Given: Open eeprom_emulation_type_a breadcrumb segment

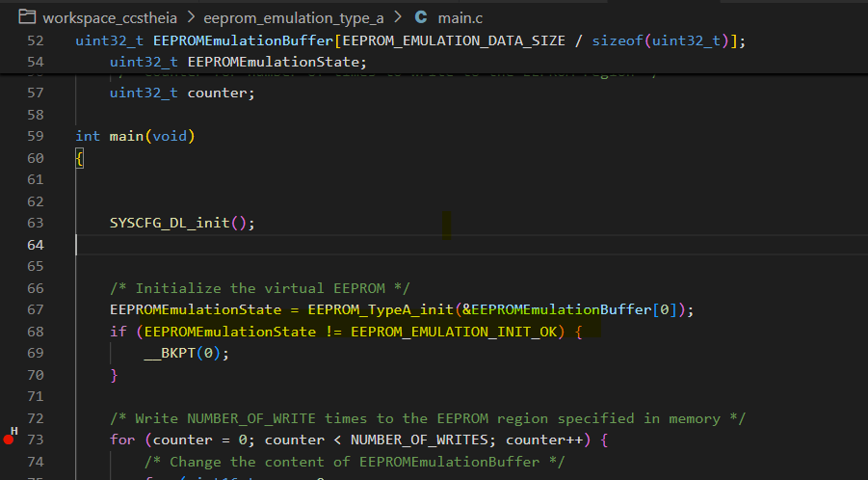Looking at the screenshot, I should pyautogui.click(x=294, y=18).
